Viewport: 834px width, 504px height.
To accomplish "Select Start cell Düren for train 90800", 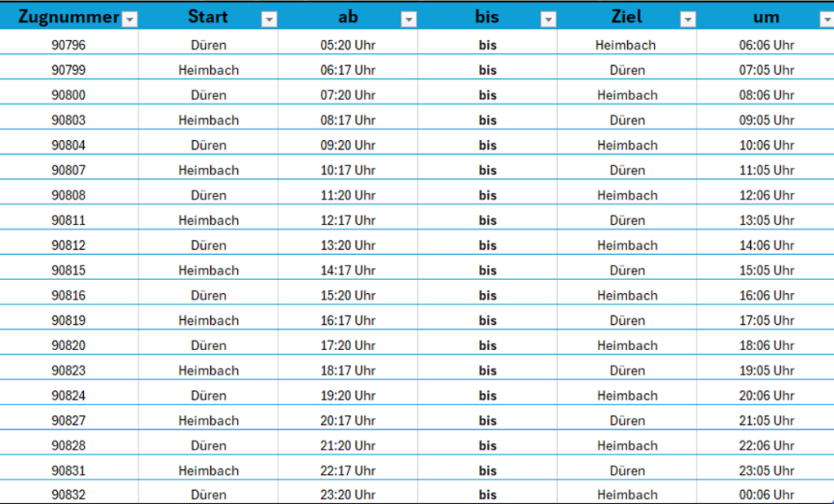I will click(x=208, y=95).
